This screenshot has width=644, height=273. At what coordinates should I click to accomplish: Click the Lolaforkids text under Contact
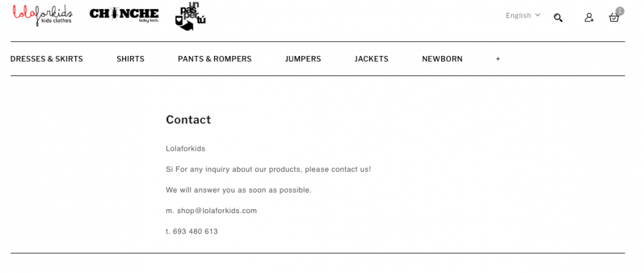click(185, 149)
